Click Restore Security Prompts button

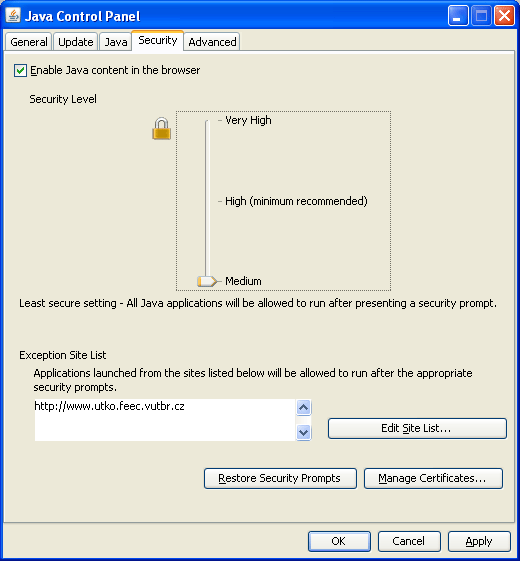click(280, 478)
